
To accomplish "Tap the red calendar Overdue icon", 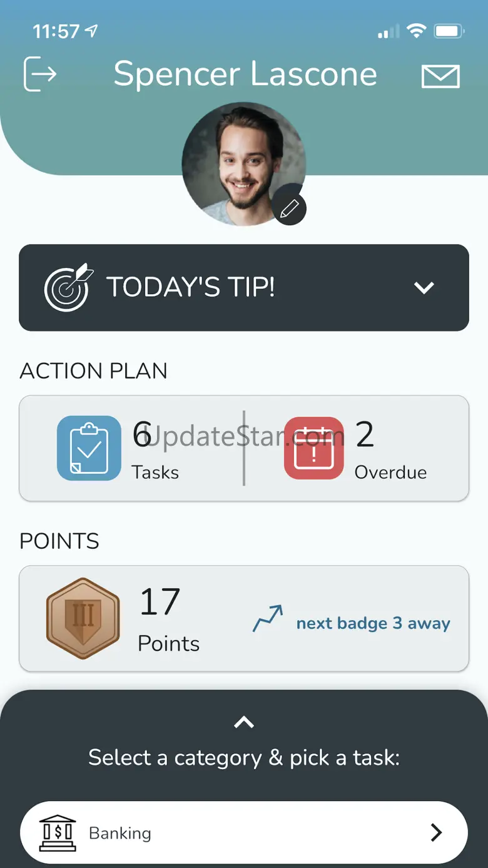I will click(x=313, y=448).
